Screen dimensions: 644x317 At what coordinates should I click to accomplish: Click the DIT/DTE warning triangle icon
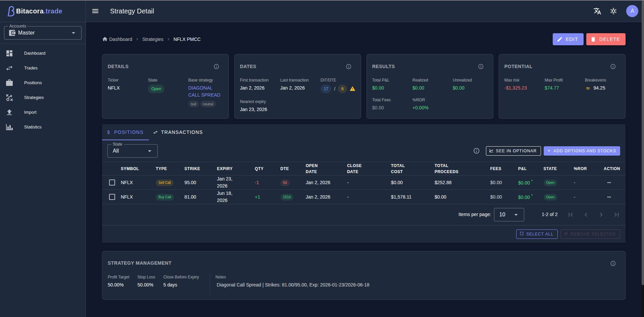pos(352,89)
